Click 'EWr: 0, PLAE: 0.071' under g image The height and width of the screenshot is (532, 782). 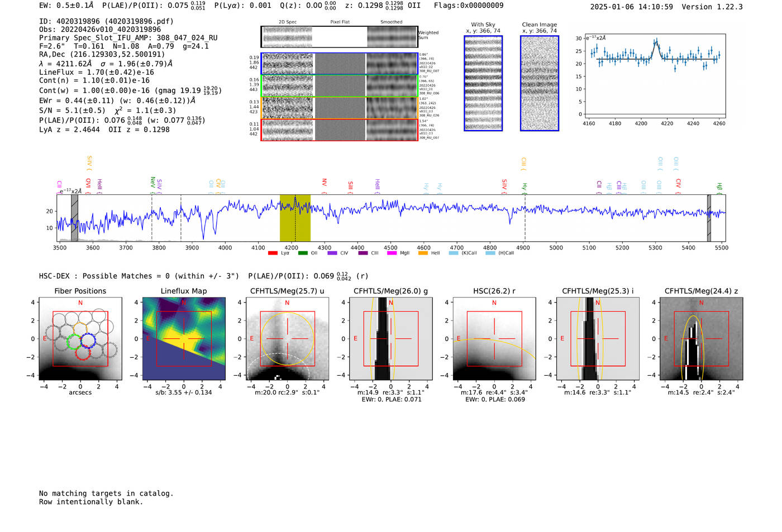(392, 400)
